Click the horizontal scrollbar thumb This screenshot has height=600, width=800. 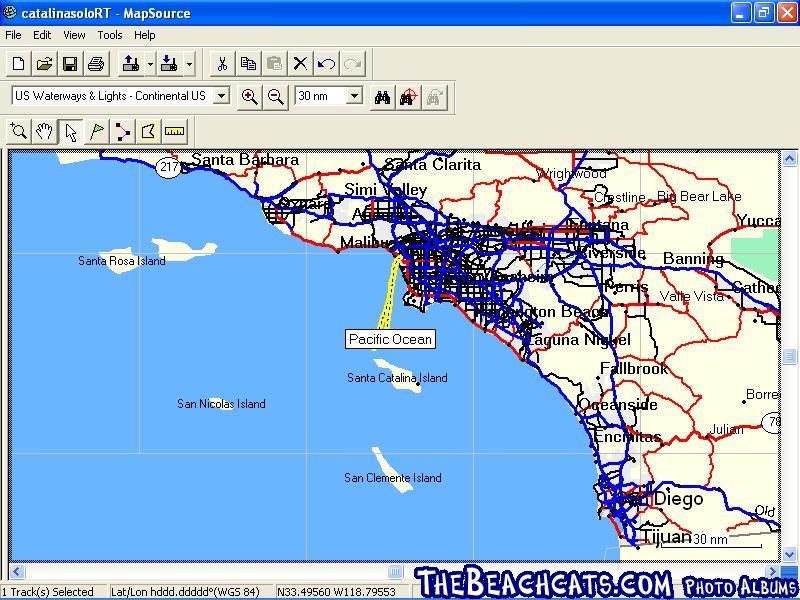[395, 571]
